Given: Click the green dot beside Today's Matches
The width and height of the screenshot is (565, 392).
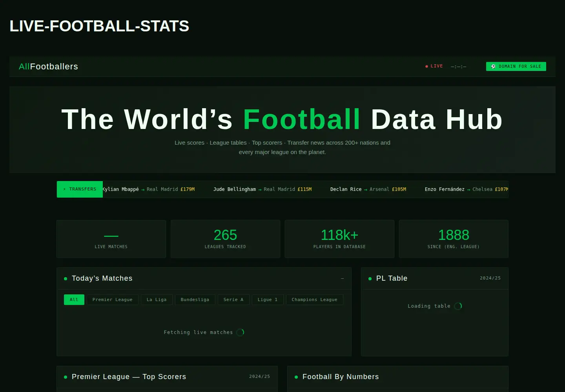Looking at the screenshot, I should [66, 279].
